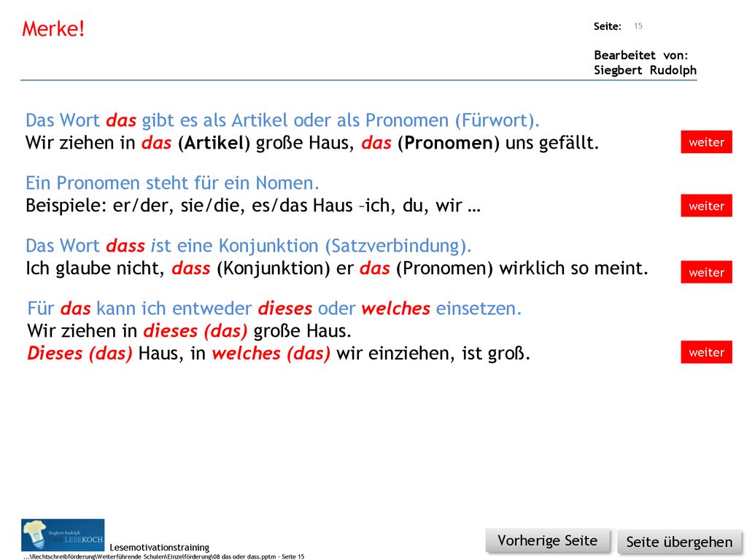
Task: Click the text 'Lesemotivationstraining'
Action: click(159, 547)
